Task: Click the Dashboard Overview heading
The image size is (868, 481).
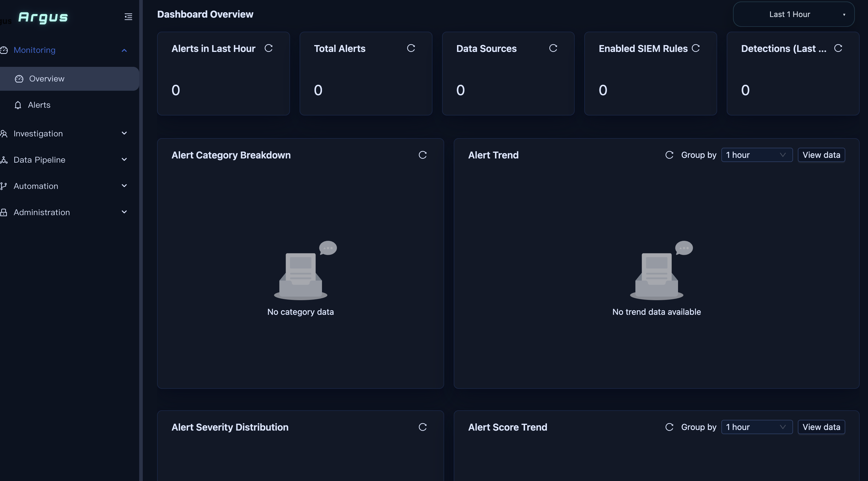Action: (205, 14)
